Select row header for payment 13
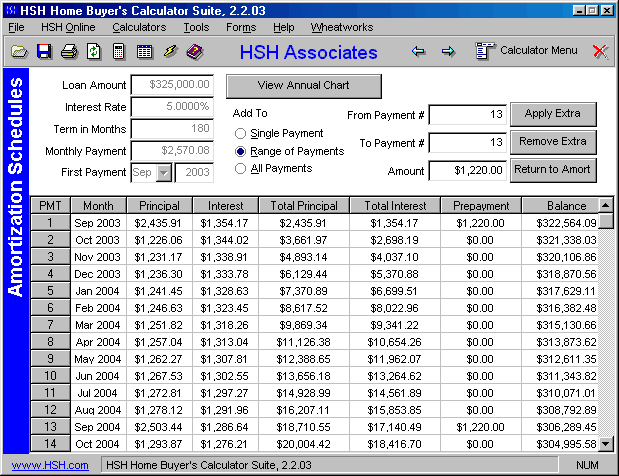619x476 pixels. tap(51, 427)
